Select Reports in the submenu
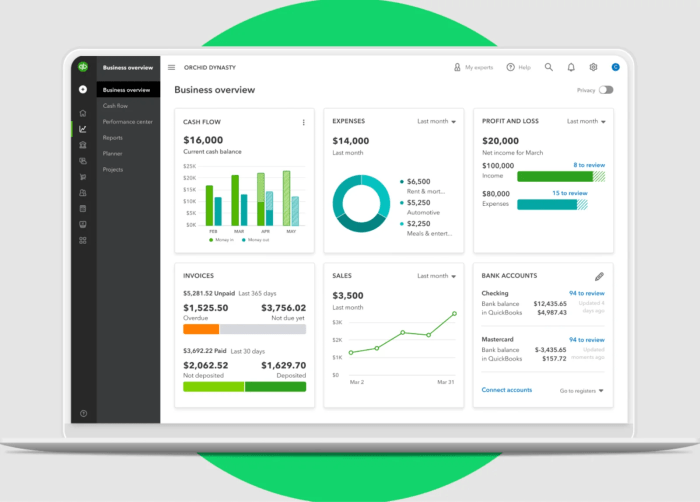Screen dimensions: 700x502 (x=112, y=138)
